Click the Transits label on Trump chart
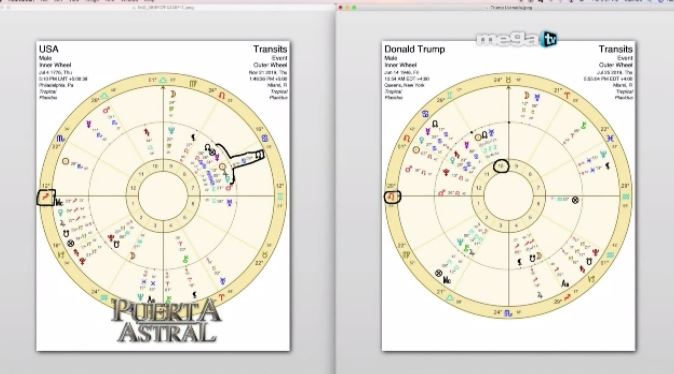 point(616,49)
